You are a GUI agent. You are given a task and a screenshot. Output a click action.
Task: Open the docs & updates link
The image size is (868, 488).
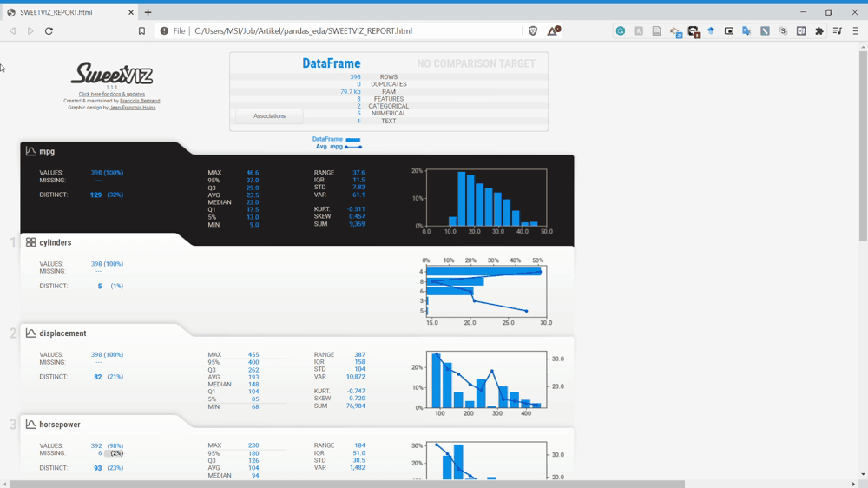tap(112, 94)
